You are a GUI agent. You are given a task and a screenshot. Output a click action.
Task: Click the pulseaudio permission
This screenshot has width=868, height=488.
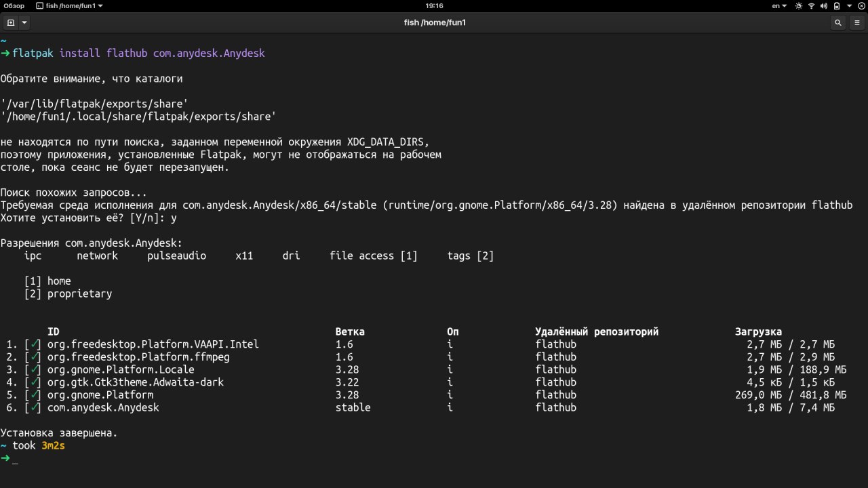pos(176,256)
